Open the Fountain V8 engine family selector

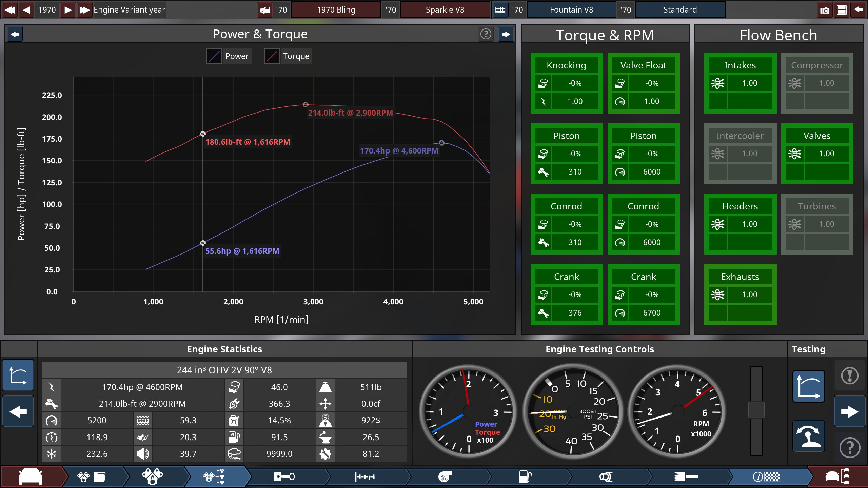(571, 10)
